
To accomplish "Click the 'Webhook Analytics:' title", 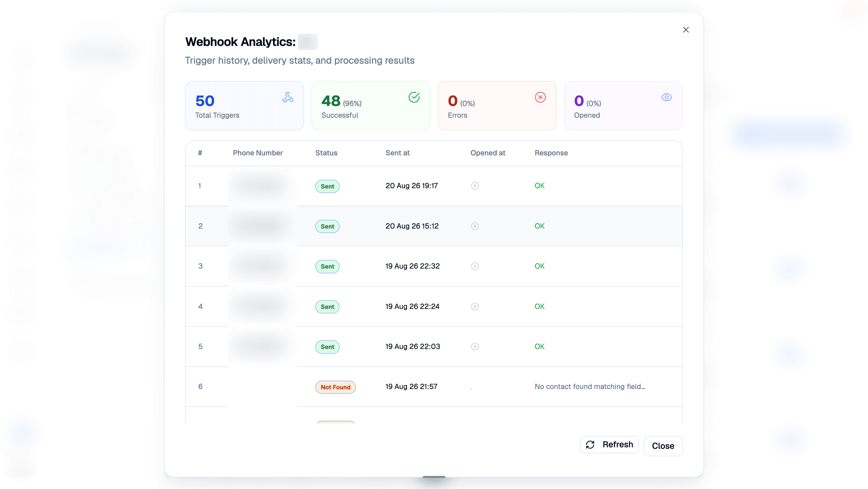I will coord(240,42).
